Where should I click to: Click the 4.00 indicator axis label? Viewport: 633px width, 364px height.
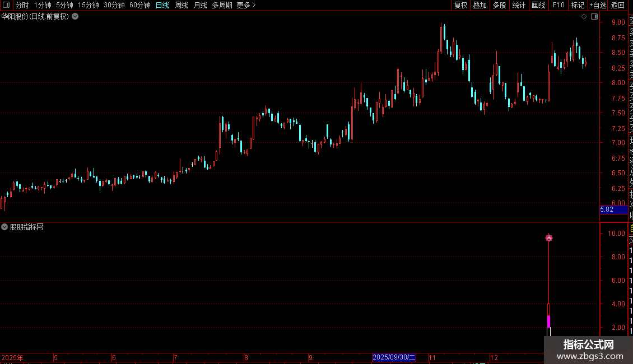(x=618, y=304)
